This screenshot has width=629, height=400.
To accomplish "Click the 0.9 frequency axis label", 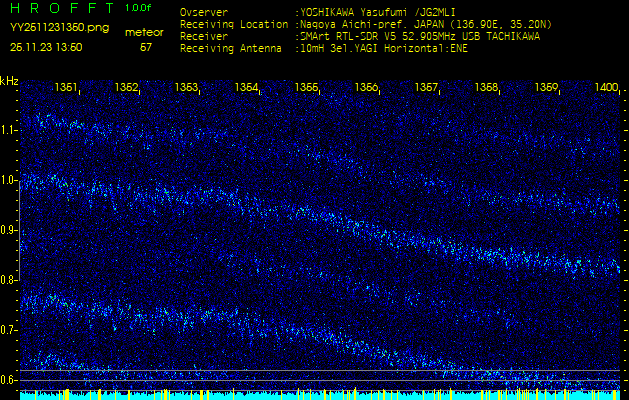I will (x=9, y=230).
